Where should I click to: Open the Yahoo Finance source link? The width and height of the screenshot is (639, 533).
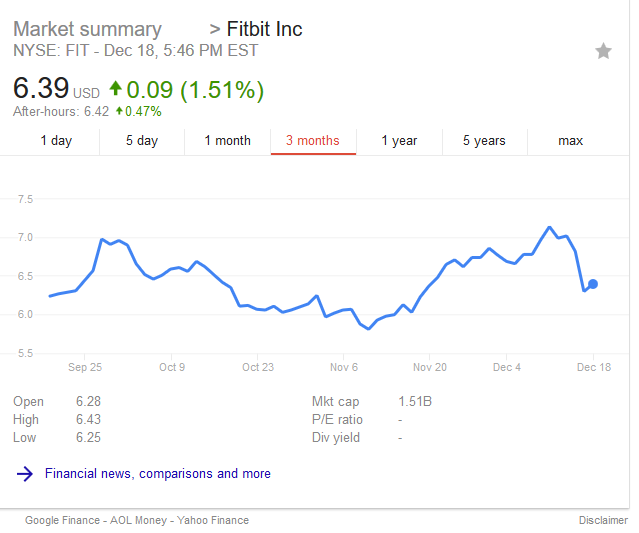[x=213, y=520]
